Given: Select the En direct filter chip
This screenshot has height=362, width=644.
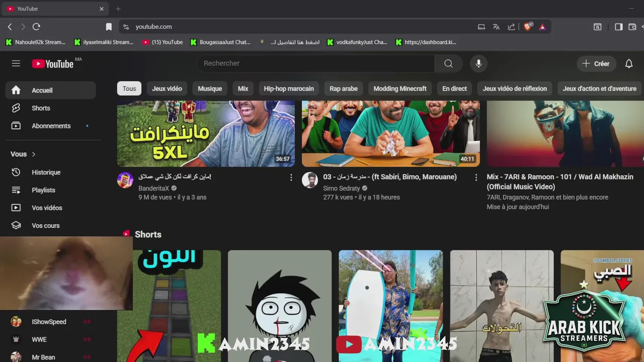Looking at the screenshot, I should [454, 88].
